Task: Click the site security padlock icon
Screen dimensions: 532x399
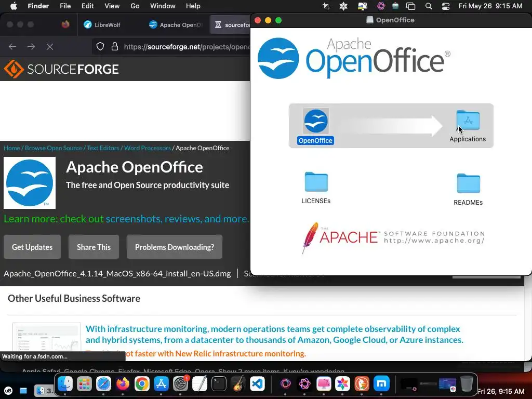Action: click(x=115, y=46)
